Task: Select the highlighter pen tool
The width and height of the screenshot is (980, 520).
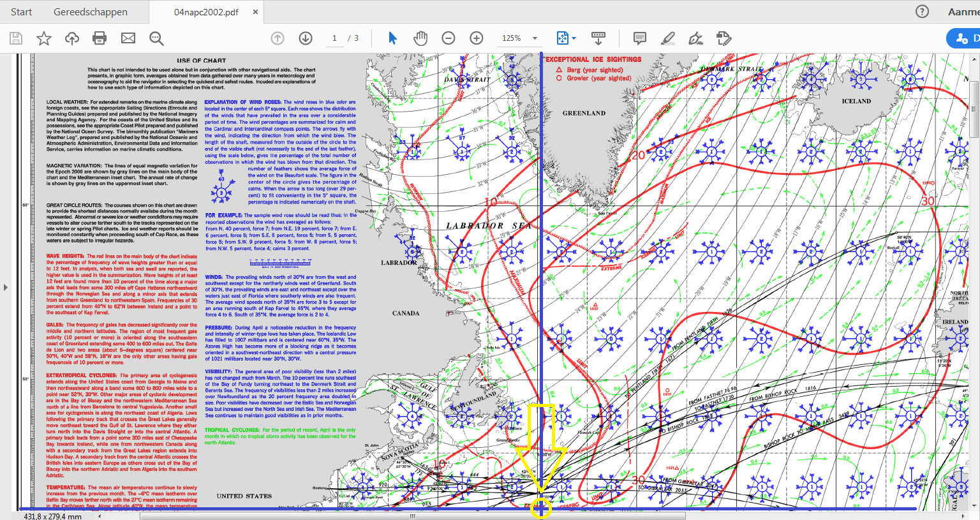Action: 667,38
